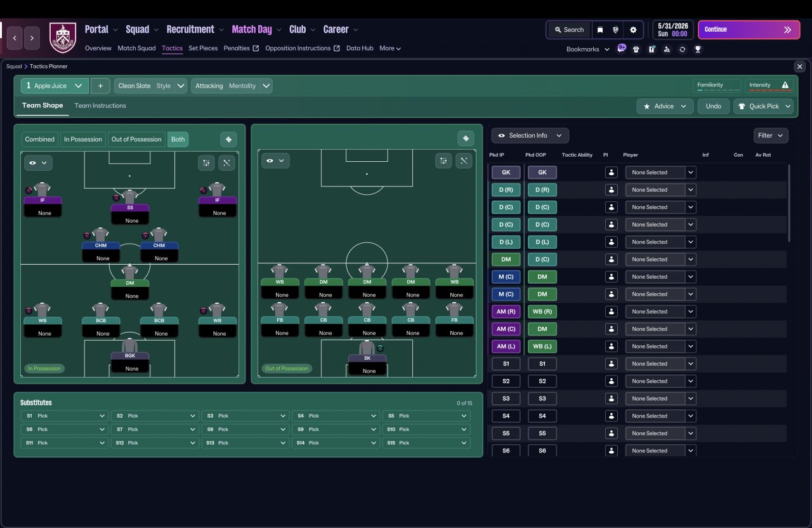Open the Selection Info dropdown
Image resolution: width=812 pixels, height=528 pixels.
(530, 135)
